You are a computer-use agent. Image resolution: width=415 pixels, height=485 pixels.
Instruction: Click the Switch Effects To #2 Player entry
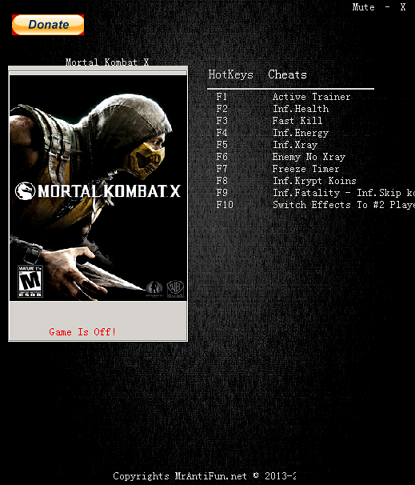[344, 205]
